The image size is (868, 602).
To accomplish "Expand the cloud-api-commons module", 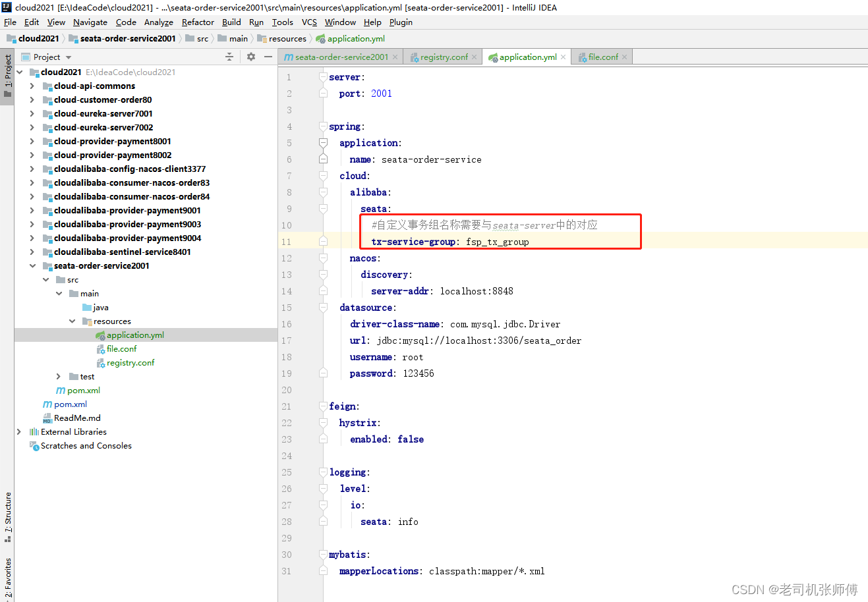I will 32,86.
